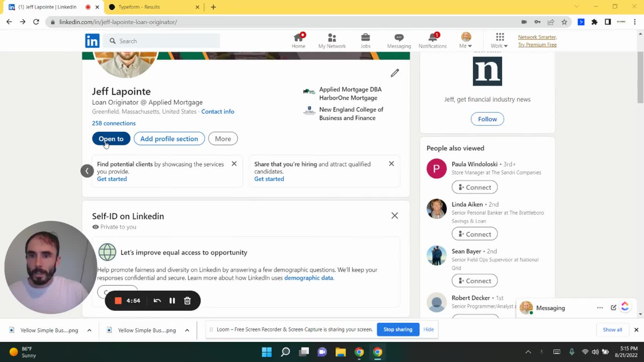644x362 pixels.
Task: Open weather widget 86°F Sunny
Action: pos(22,352)
